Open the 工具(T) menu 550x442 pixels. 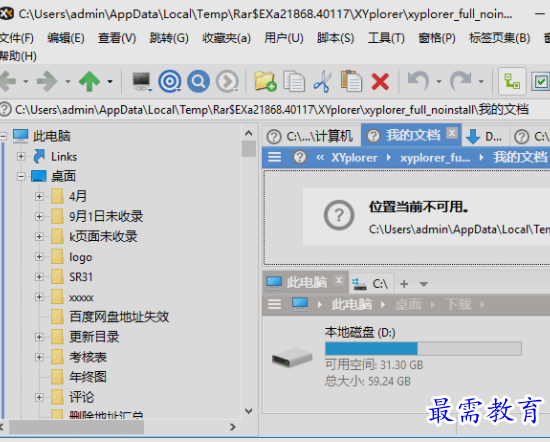tap(386, 38)
